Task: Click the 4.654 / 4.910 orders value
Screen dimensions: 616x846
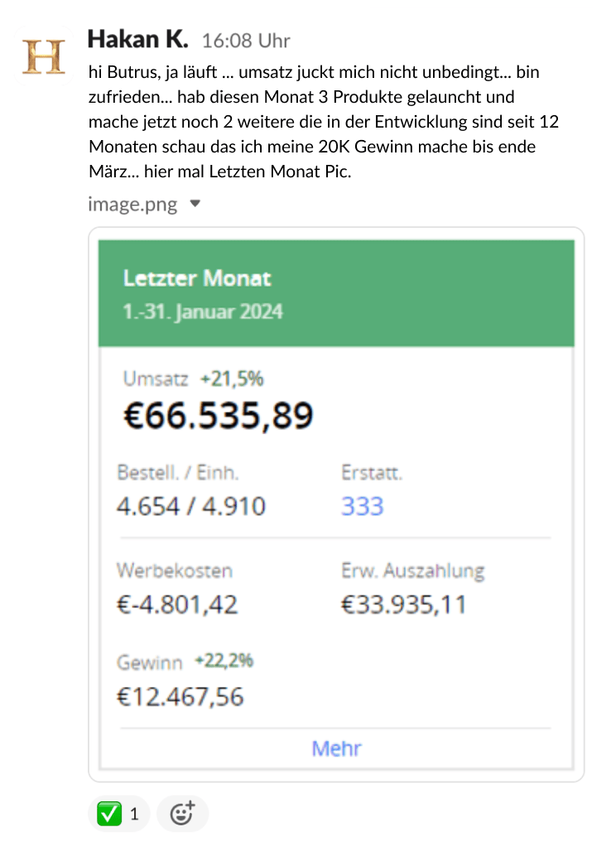Action: [191, 506]
